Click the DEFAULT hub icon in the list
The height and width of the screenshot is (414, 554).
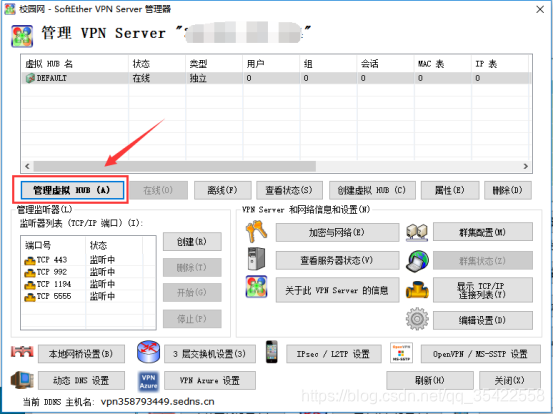click(x=30, y=78)
